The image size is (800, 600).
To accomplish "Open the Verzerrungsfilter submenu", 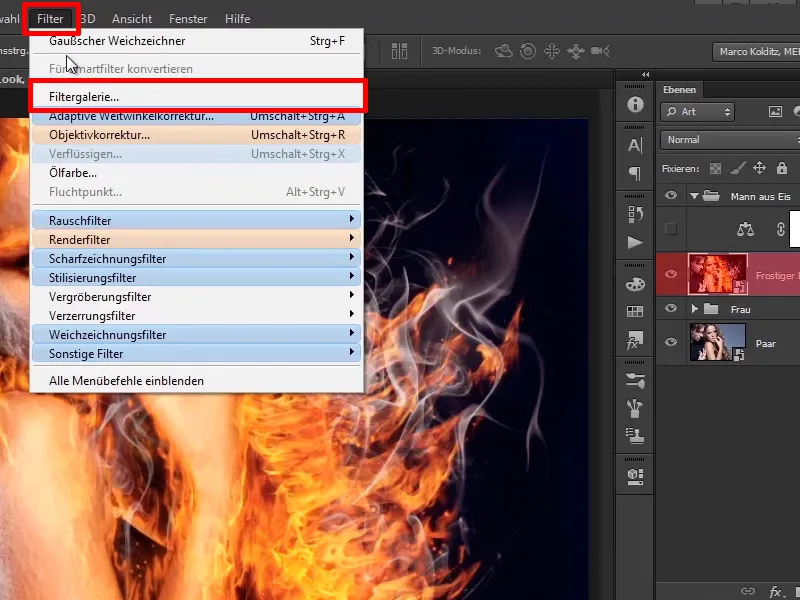I will pyautogui.click(x=196, y=316).
